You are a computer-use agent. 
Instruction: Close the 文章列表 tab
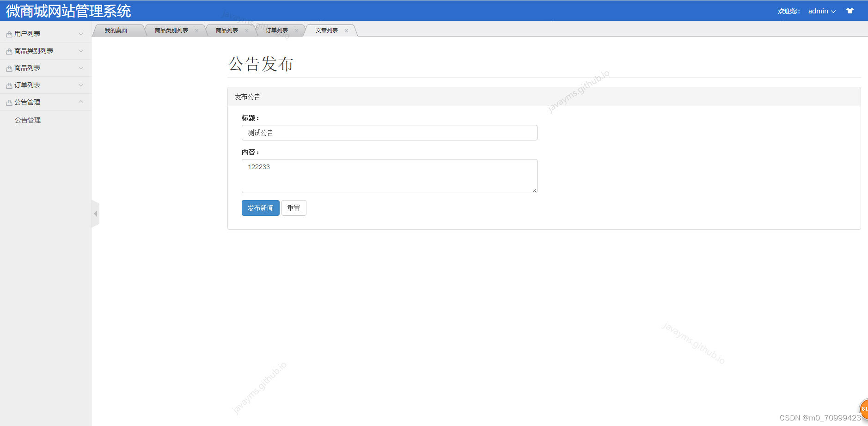coord(347,30)
